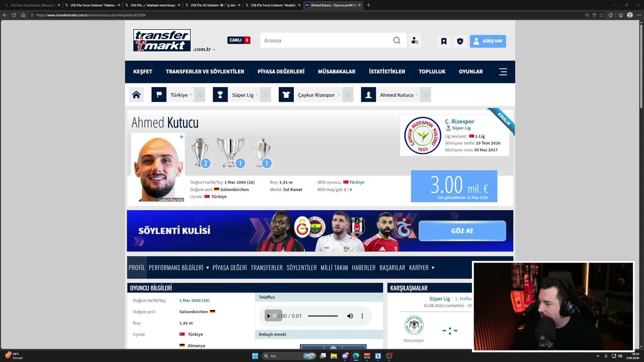Click the shield icon in the header
This screenshot has height=362, width=644.
(x=460, y=41)
